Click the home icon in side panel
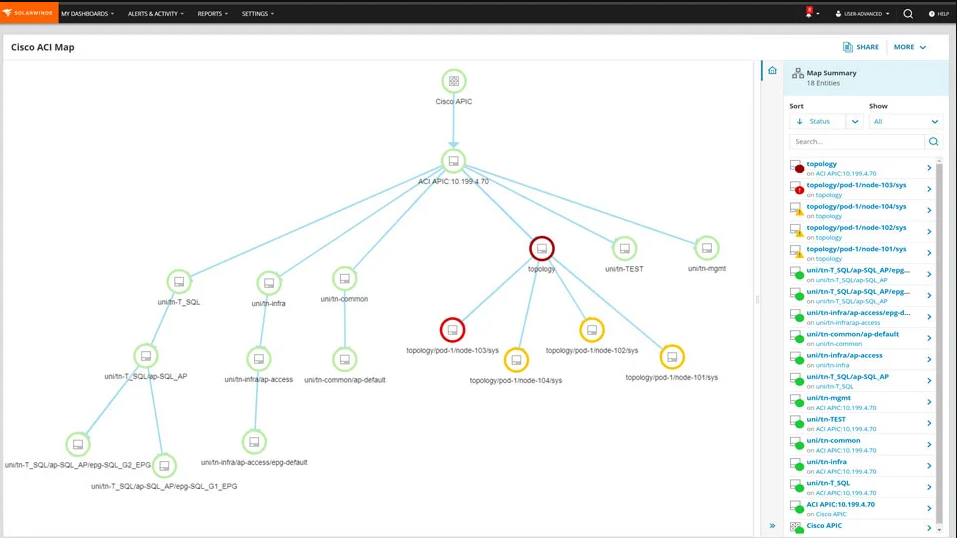The width and height of the screenshot is (957, 538). click(x=772, y=71)
